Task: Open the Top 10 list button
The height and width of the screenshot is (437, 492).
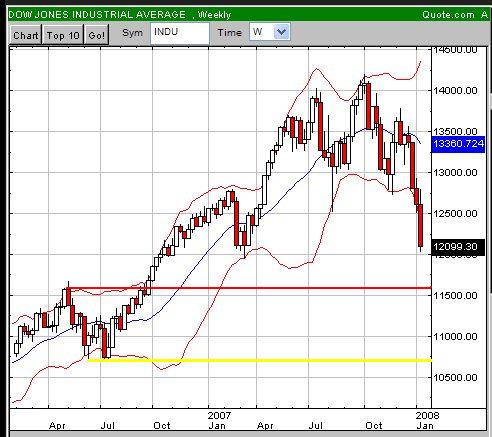Action: click(x=63, y=35)
